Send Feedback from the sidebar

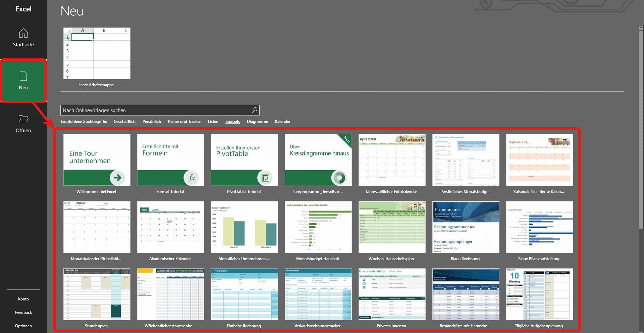tap(23, 313)
